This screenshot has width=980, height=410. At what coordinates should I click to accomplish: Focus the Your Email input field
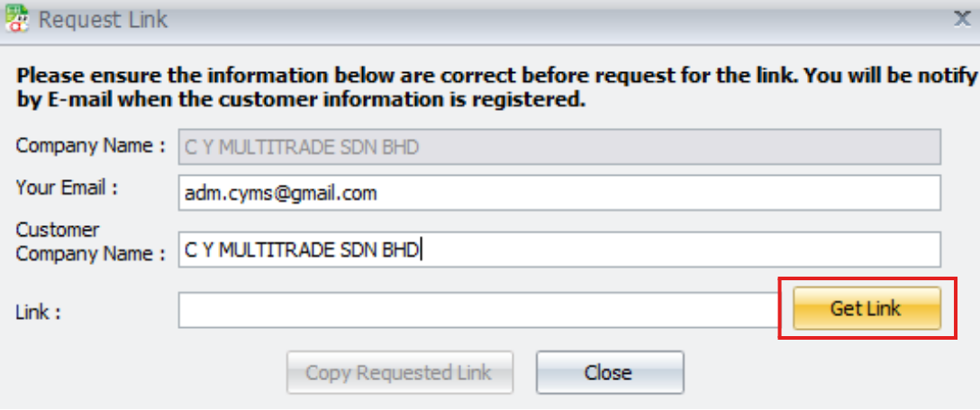pyautogui.click(x=559, y=193)
